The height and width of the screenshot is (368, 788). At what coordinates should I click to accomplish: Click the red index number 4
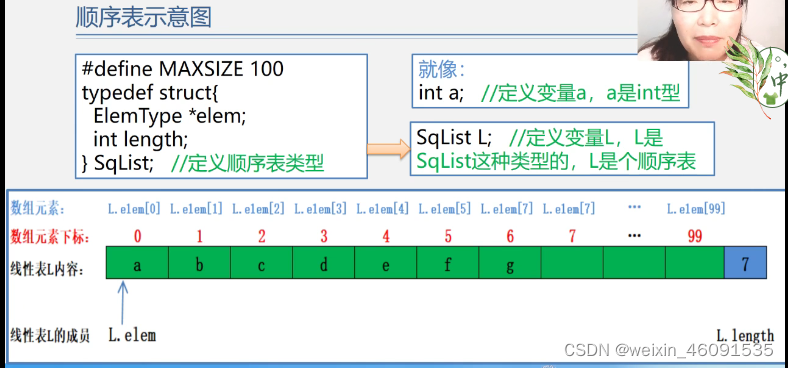pyautogui.click(x=386, y=236)
